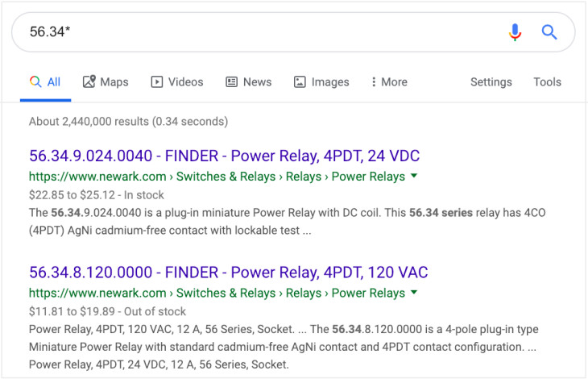Click the three-dot More icon
This screenshot has width=588, height=379.
(x=374, y=81)
